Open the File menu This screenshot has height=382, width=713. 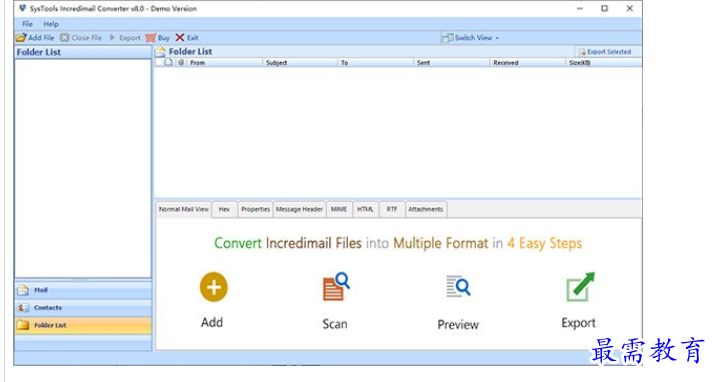click(x=28, y=24)
